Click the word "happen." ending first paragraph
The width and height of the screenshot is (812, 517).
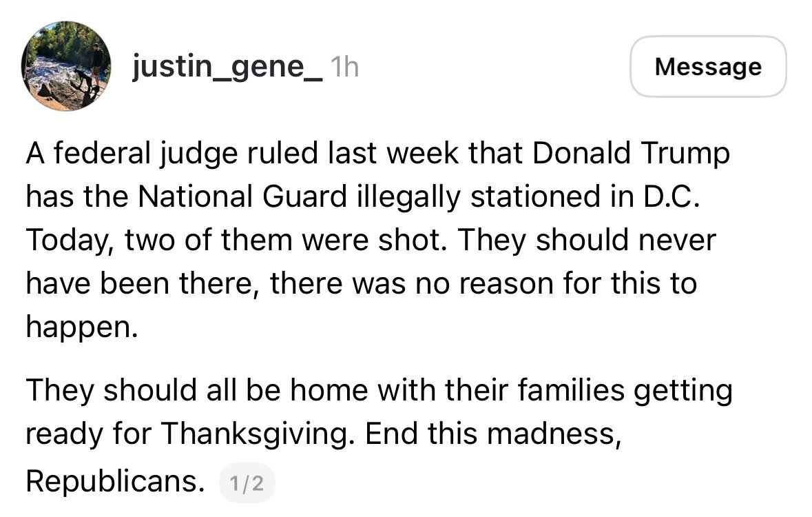click(x=78, y=326)
